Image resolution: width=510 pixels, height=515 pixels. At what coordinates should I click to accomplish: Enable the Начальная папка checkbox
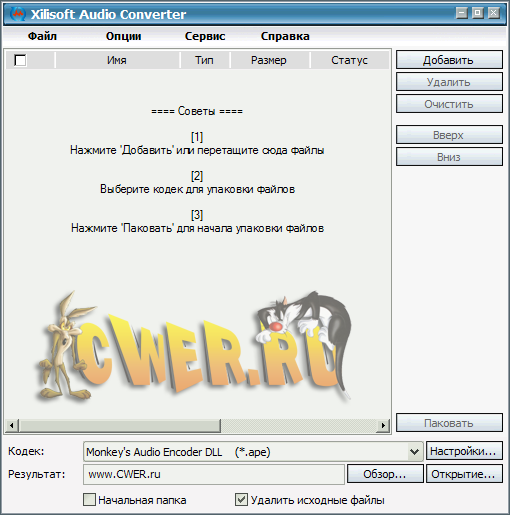point(89,500)
